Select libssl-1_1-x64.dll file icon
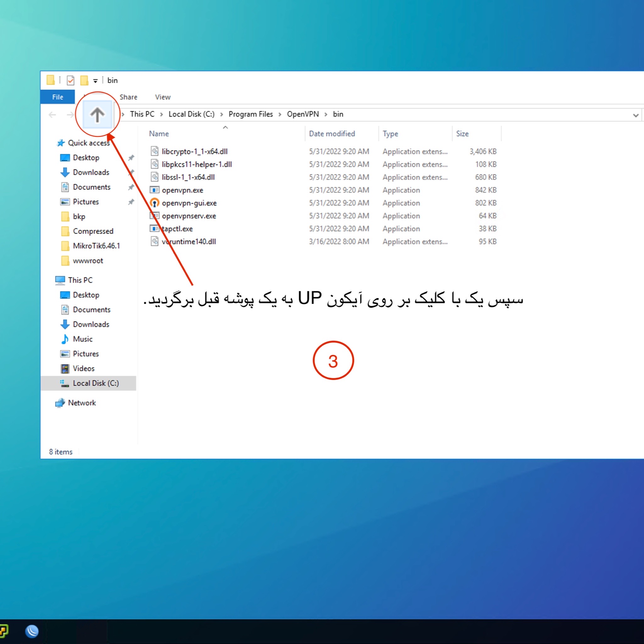 (x=154, y=177)
